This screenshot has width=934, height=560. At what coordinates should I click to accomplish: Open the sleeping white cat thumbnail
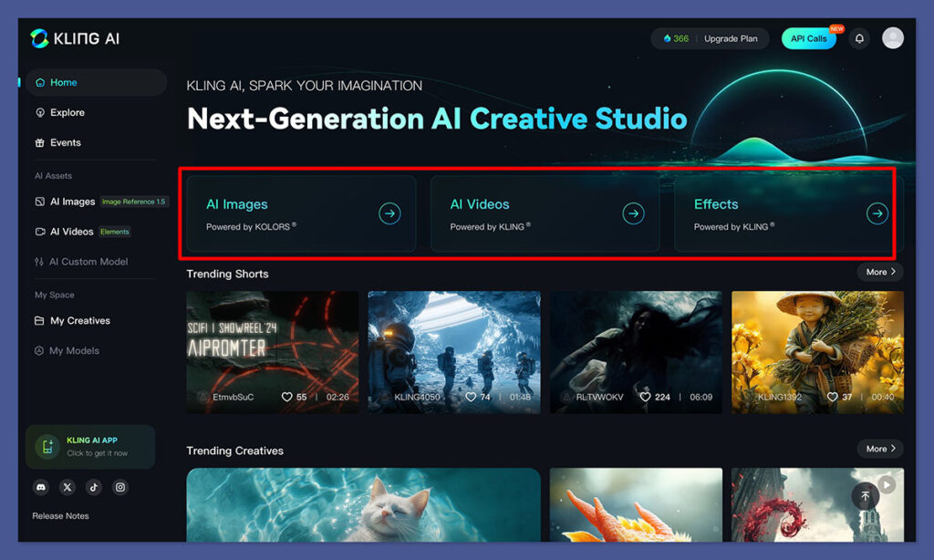tap(363, 506)
